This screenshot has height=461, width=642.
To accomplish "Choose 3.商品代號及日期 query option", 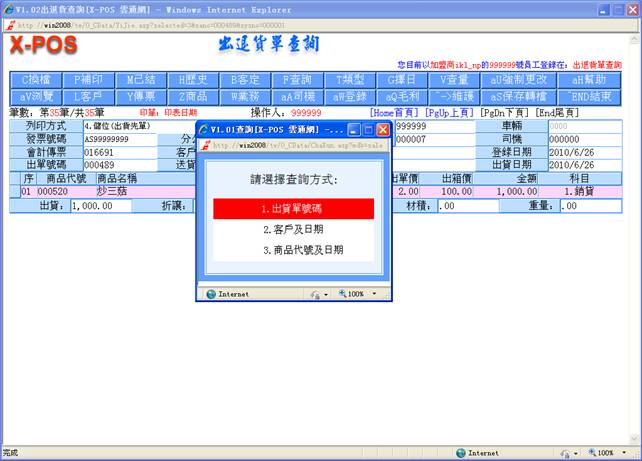I will [293, 249].
